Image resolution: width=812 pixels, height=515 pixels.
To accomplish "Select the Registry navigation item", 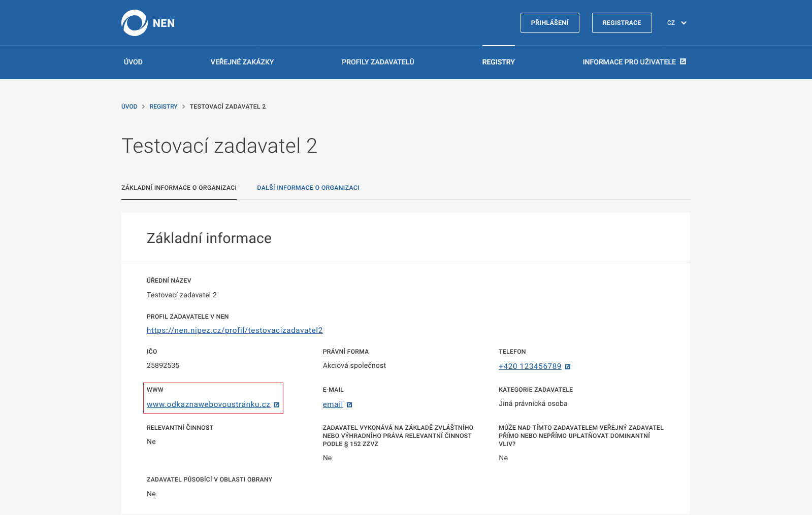I will point(498,62).
